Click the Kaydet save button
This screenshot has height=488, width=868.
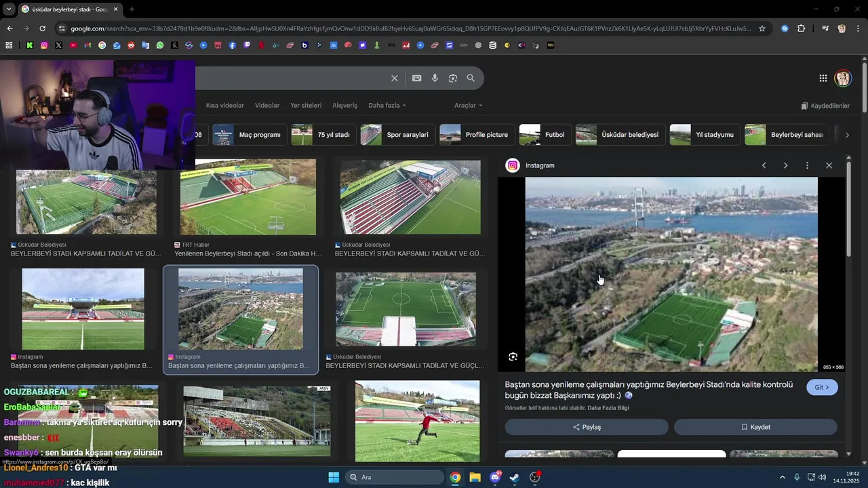[755, 427]
